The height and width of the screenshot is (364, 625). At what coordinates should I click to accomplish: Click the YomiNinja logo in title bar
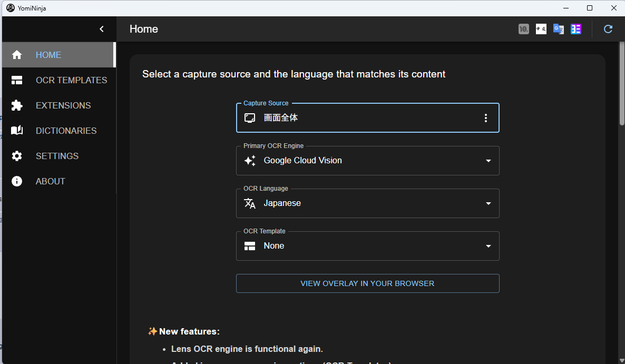coord(10,8)
